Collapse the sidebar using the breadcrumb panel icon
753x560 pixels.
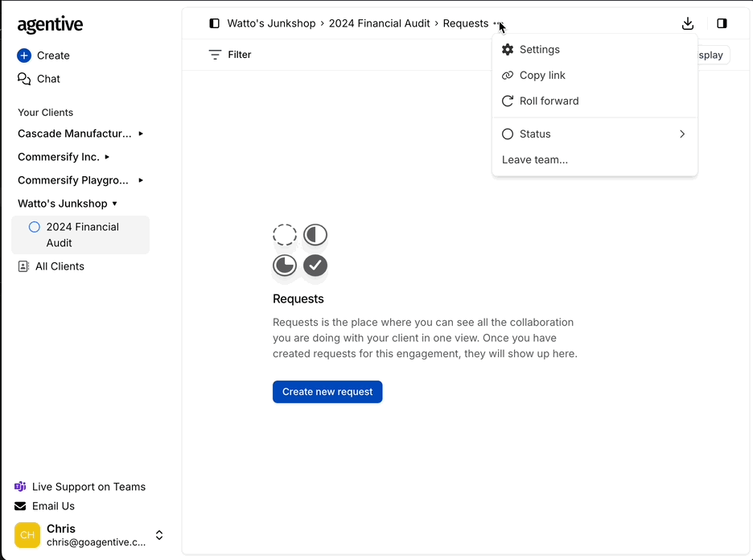coord(213,23)
